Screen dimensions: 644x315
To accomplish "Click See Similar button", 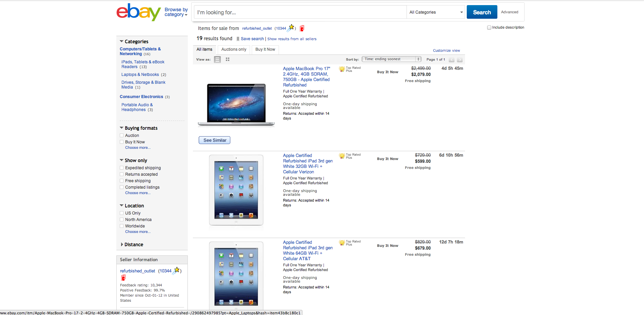I will tap(215, 140).
